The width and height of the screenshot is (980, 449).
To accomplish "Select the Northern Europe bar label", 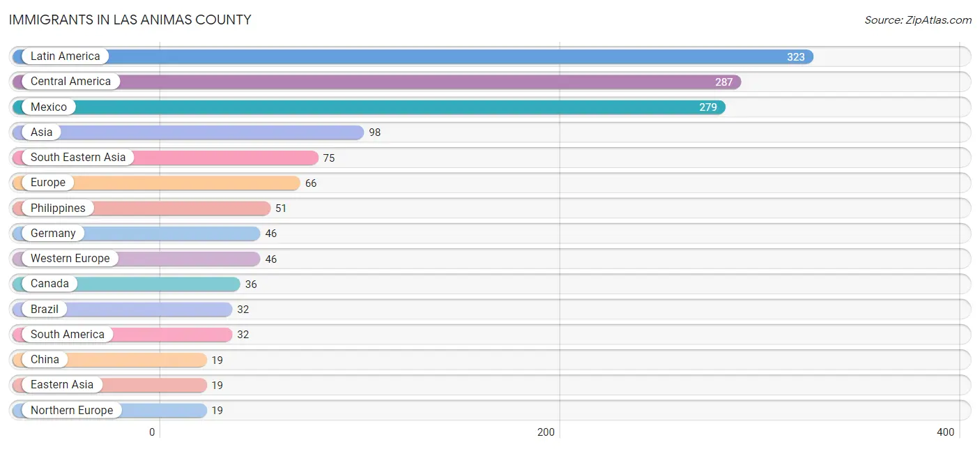I will point(72,411).
